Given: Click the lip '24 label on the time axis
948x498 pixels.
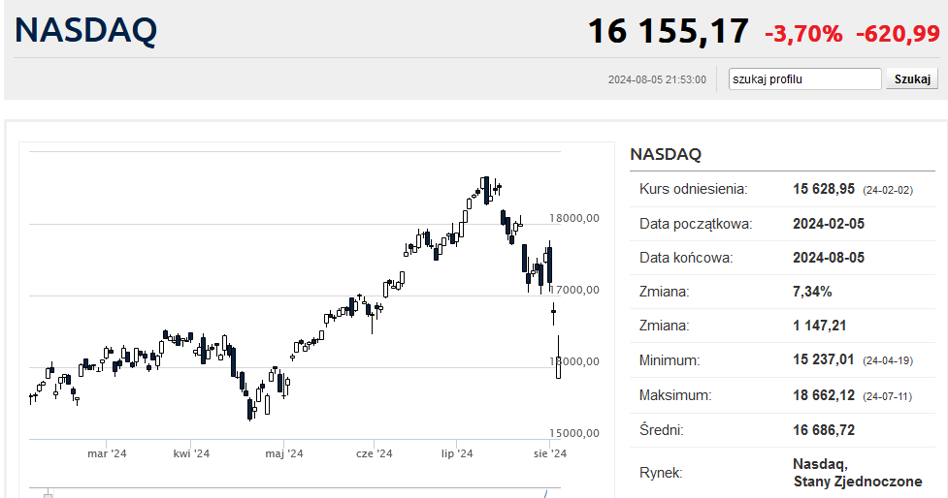Looking at the screenshot, I should tap(457, 454).
